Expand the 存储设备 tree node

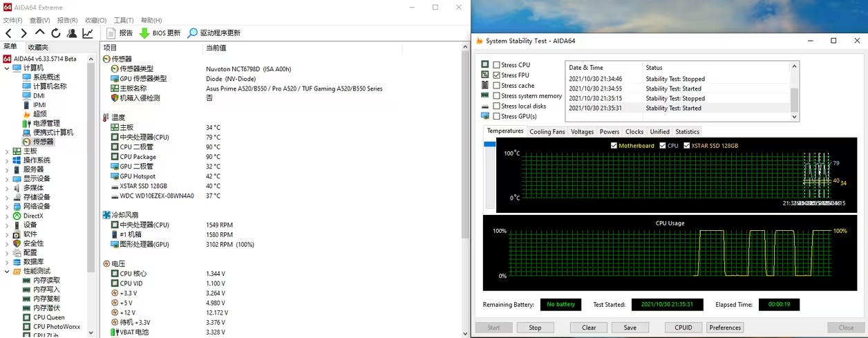point(7,197)
